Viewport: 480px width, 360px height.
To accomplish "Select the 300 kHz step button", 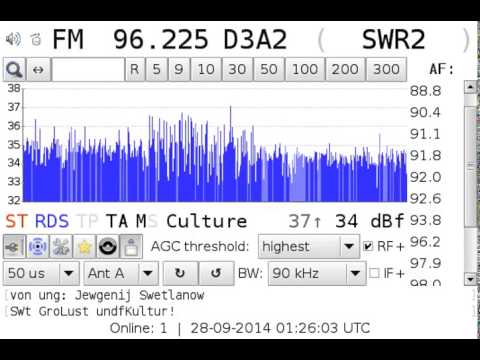I will (x=386, y=69).
